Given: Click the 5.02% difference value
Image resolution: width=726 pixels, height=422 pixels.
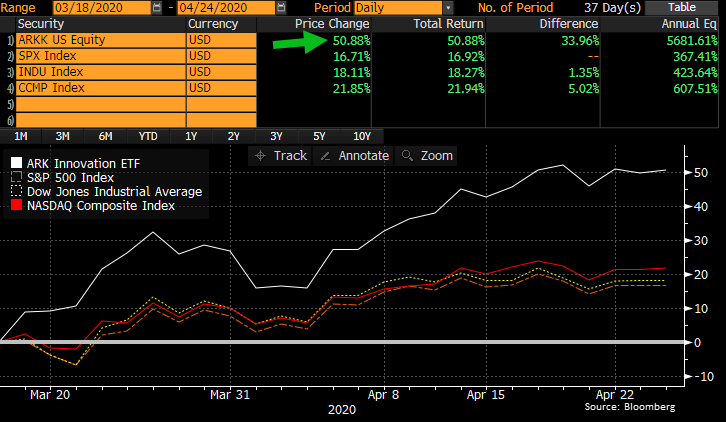Looking at the screenshot, I should pos(583,88).
